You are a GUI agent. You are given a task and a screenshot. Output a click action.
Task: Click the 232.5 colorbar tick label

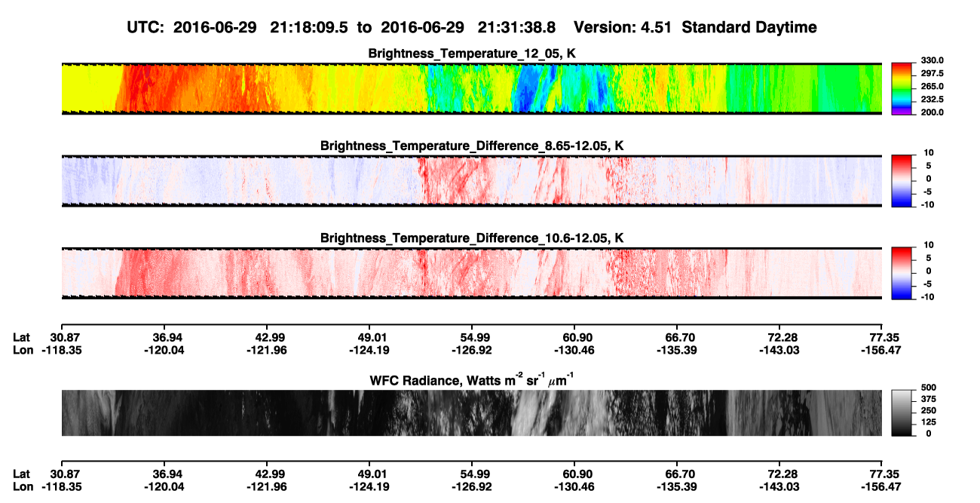click(x=931, y=100)
